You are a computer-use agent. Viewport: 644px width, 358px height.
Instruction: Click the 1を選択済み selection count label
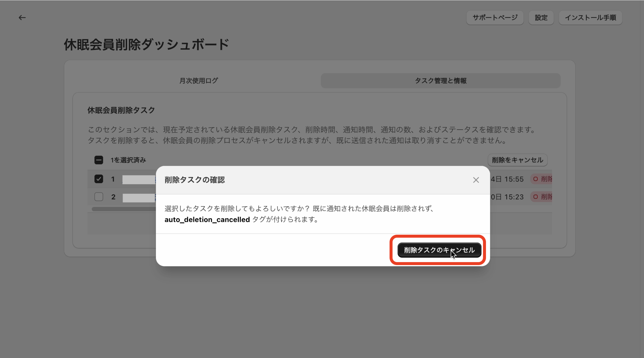128,160
